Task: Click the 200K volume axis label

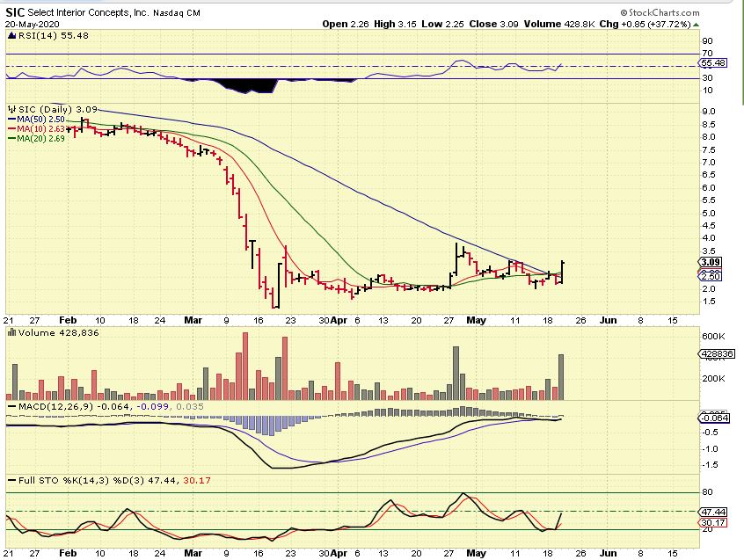Action: pos(713,378)
